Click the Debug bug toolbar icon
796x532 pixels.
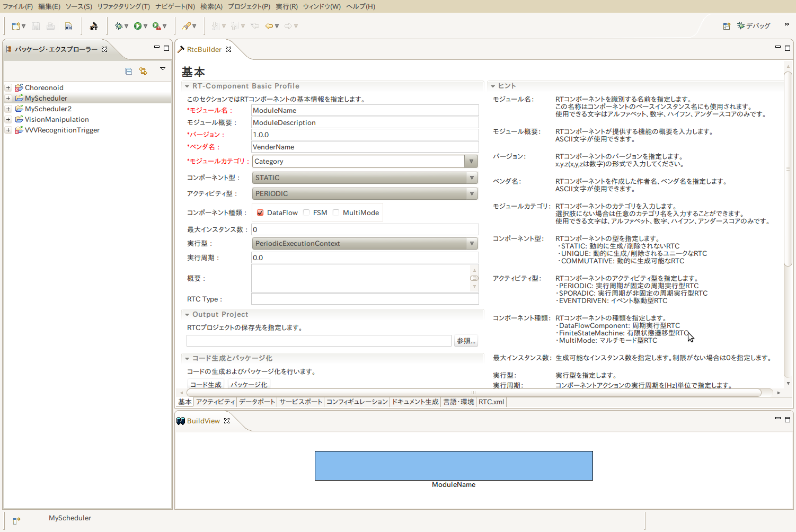point(119,26)
